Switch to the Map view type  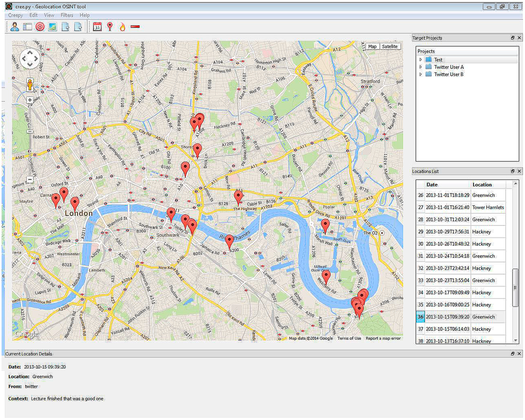[372, 47]
